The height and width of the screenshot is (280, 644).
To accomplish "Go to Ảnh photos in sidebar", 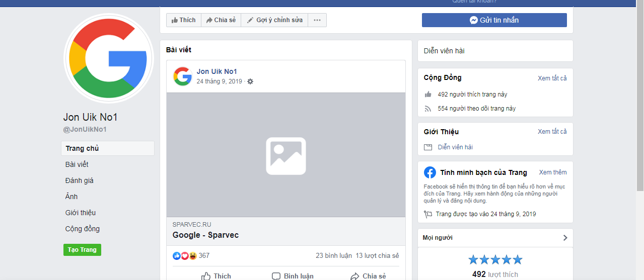I will [71, 197].
